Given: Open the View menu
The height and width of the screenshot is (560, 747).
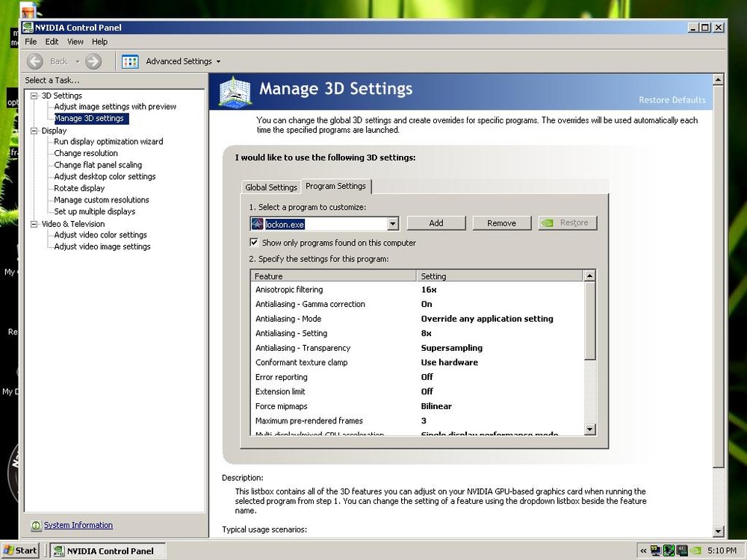Looking at the screenshot, I should click(x=75, y=41).
